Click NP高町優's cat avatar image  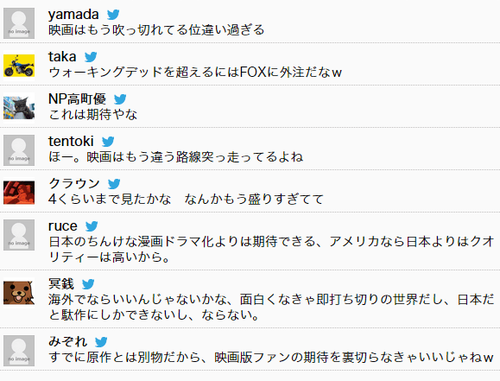tap(19, 108)
